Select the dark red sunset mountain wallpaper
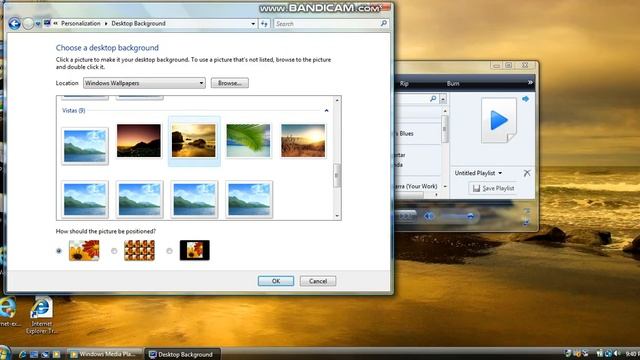This screenshot has width=640, height=360. click(x=139, y=141)
